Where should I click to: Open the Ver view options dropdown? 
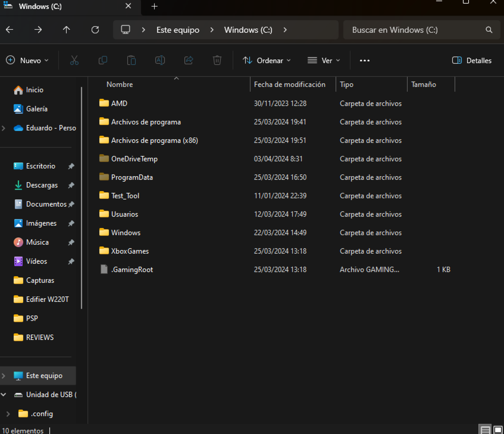pyautogui.click(x=324, y=61)
